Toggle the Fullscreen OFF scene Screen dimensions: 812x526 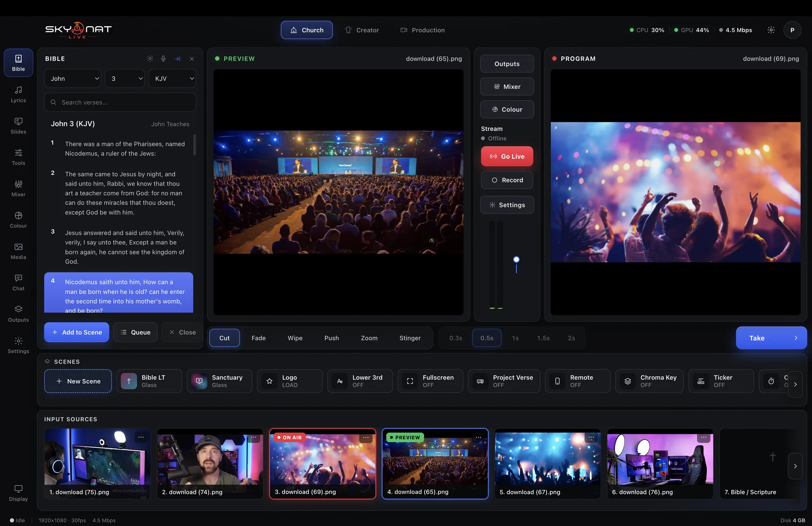pos(430,381)
